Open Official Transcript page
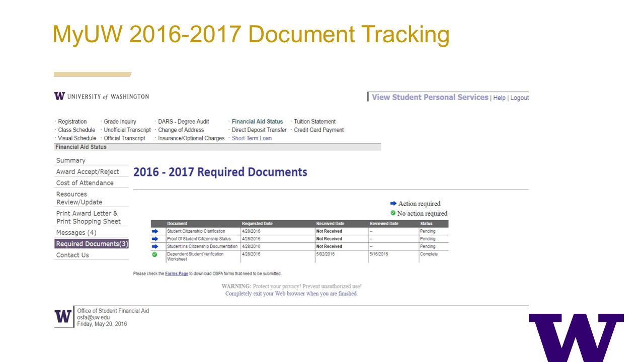This screenshot has width=644, height=362. click(124, 138)
